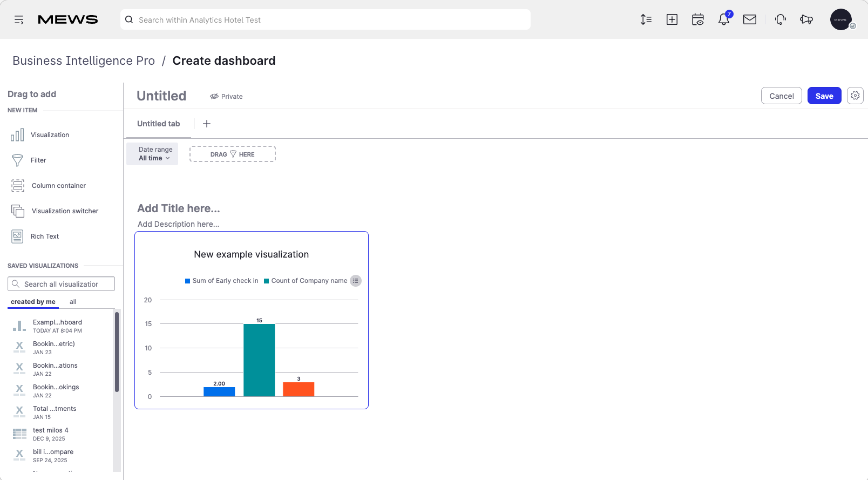Select the Rich Text item icon

[x=17, y=236]
